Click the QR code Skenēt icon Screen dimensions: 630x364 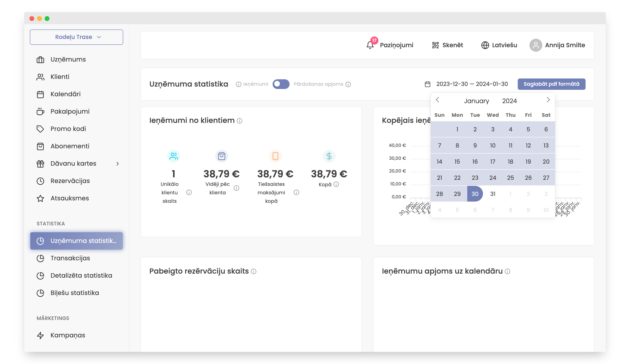435,45
